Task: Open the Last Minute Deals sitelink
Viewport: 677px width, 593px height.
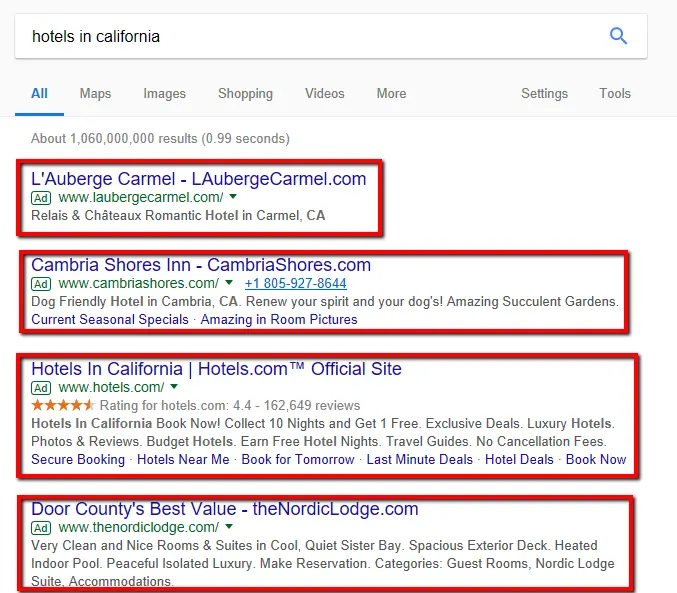Action: tap(419, 459)
